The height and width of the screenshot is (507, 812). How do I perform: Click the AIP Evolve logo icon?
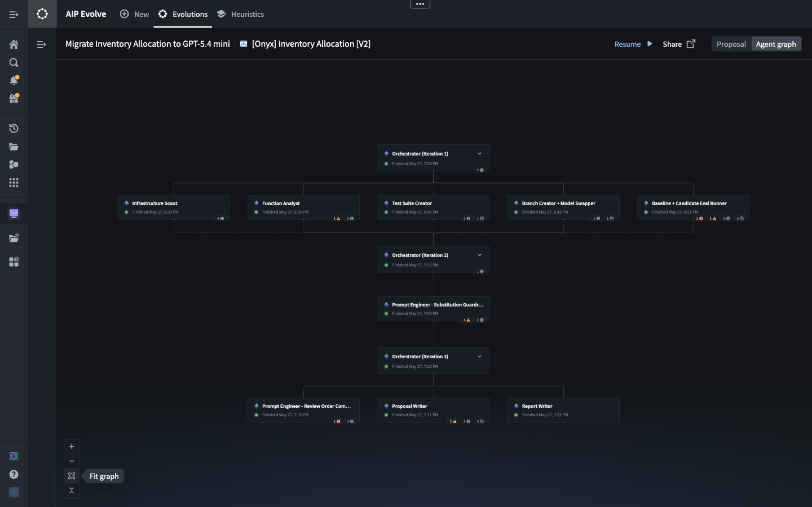point(42,14)
